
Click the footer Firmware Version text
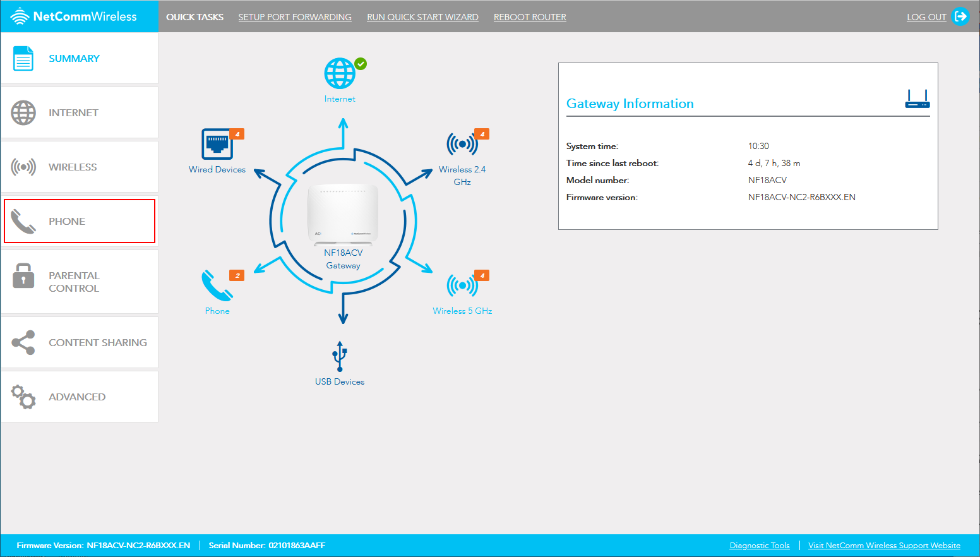coord(104,546)
